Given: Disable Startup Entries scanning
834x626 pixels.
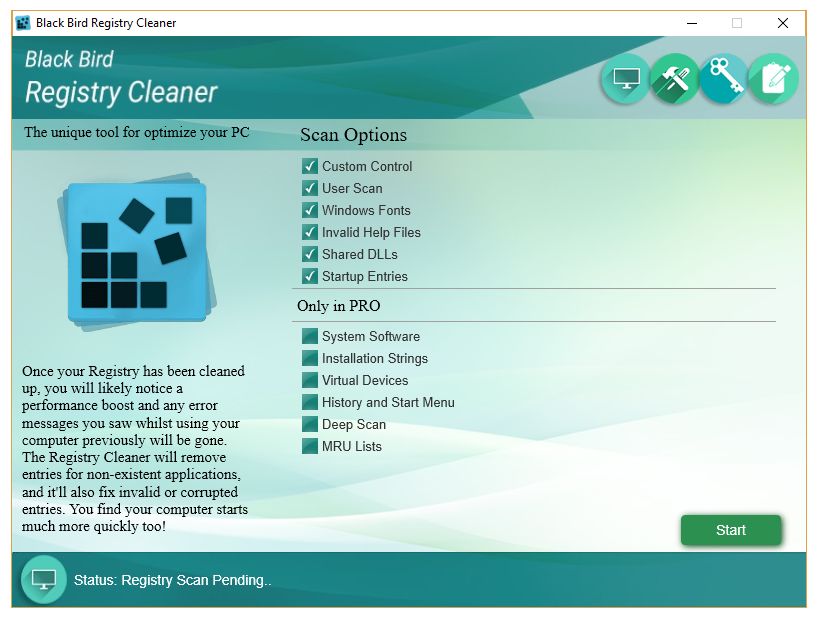Looking at the screenshot, I should pos(310,276).
